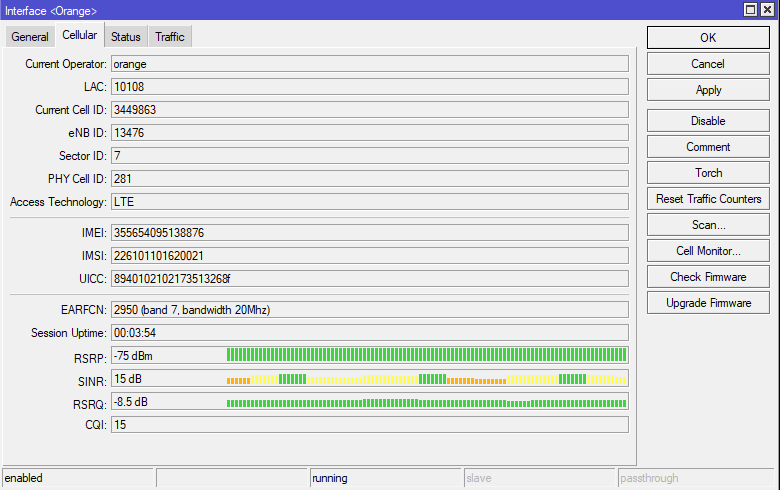Click the PHY Cell ID value 281
This screenshot has height=490, width=780.
tap(370, 179)
